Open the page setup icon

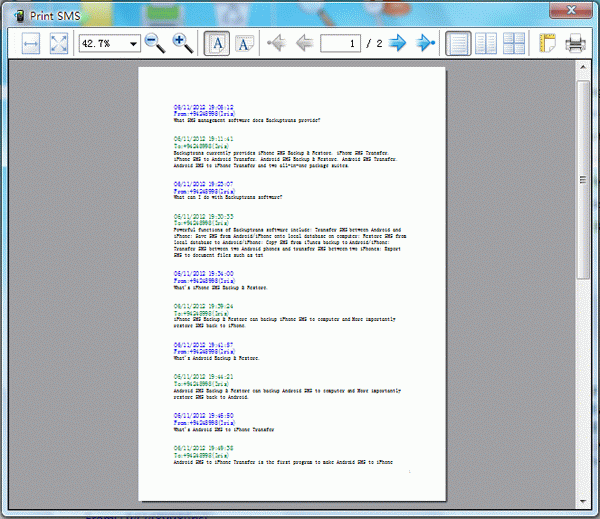coord(547,43)
